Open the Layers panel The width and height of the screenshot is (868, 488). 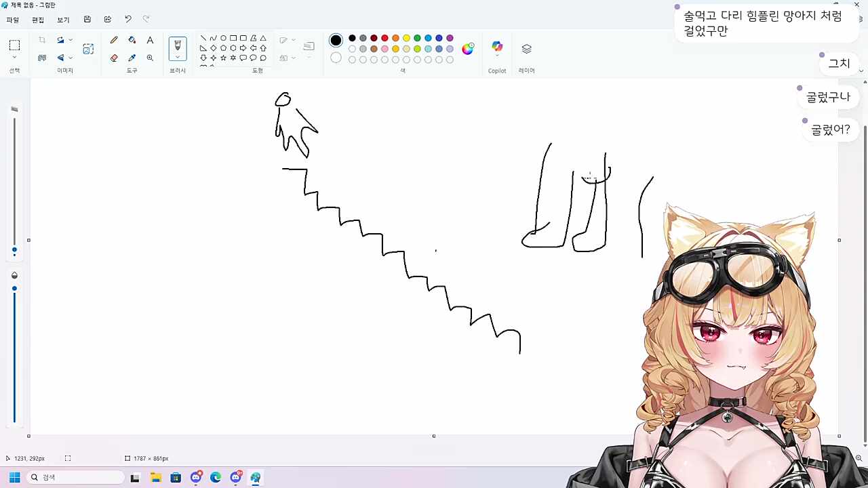tap(526, 49)
